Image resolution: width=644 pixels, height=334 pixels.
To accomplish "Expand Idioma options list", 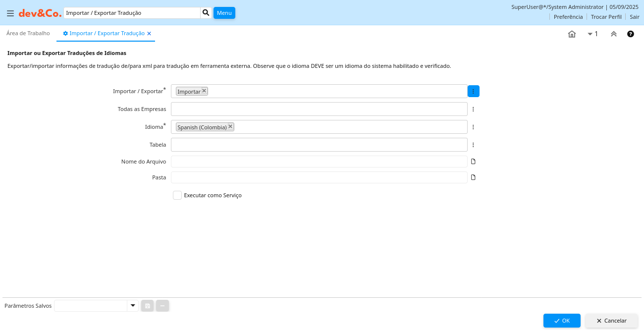I will (473, 127).
